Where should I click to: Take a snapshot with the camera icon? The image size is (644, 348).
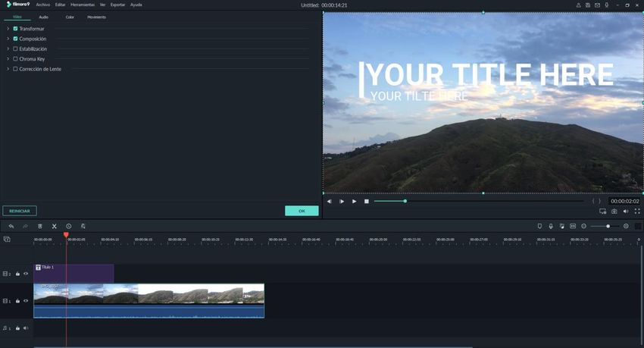click(x=614, y=212)
